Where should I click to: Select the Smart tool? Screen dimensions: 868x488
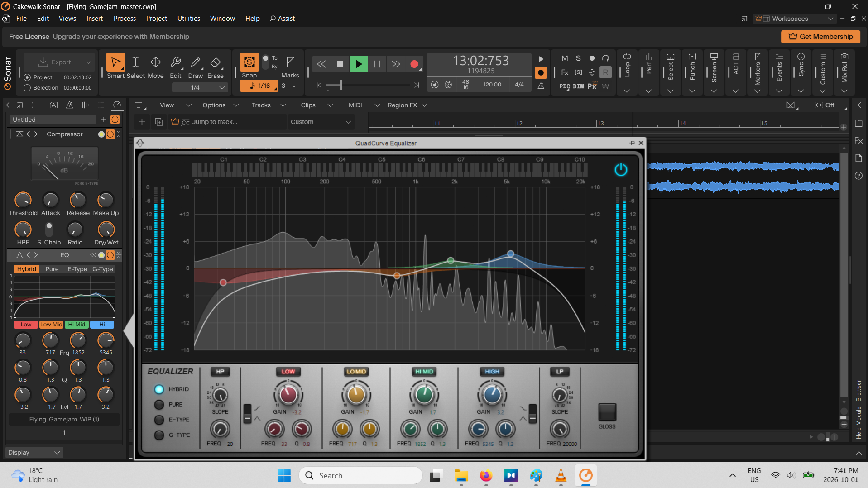coord(116,62)
